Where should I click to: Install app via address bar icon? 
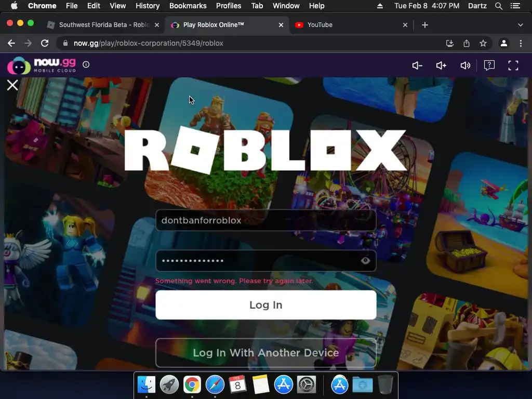pos(449,43)
